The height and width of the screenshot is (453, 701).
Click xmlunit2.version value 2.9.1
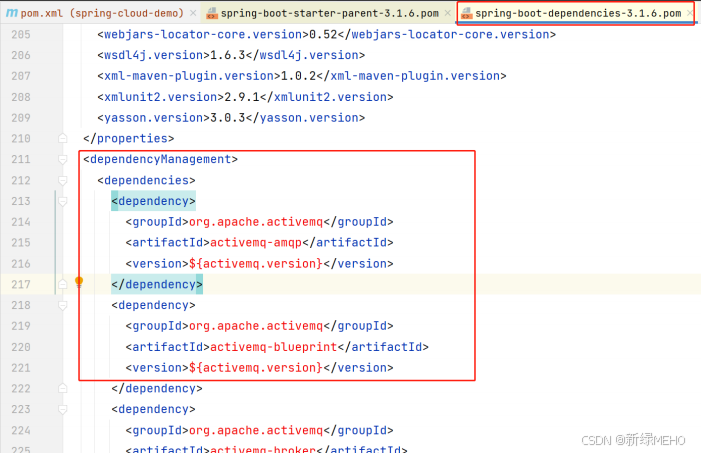coord(242,97)
